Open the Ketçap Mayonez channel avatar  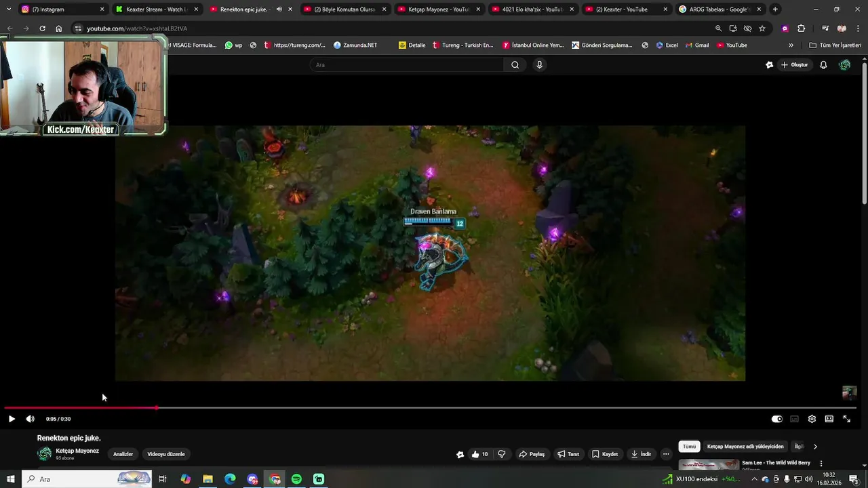[45, 454]
